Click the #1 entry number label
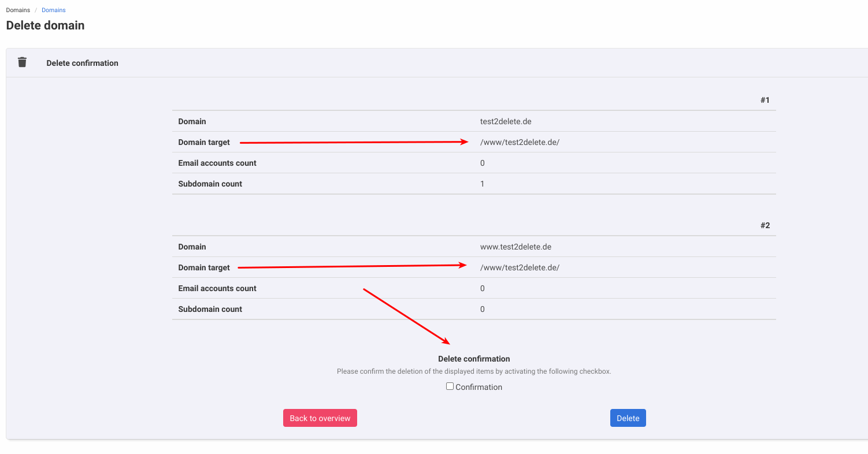Viewport: 868px width, 454px height. click(765, 100)
